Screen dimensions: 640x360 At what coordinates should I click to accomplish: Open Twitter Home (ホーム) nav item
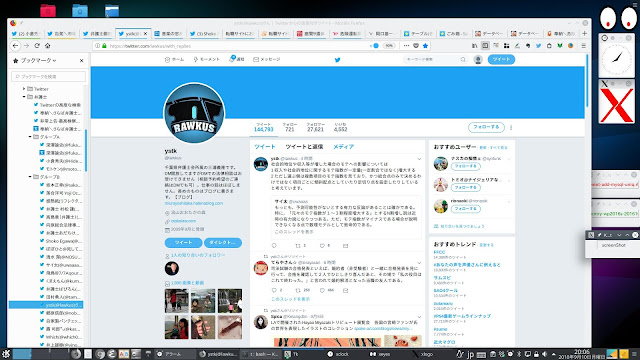click(x=174, y=60)
